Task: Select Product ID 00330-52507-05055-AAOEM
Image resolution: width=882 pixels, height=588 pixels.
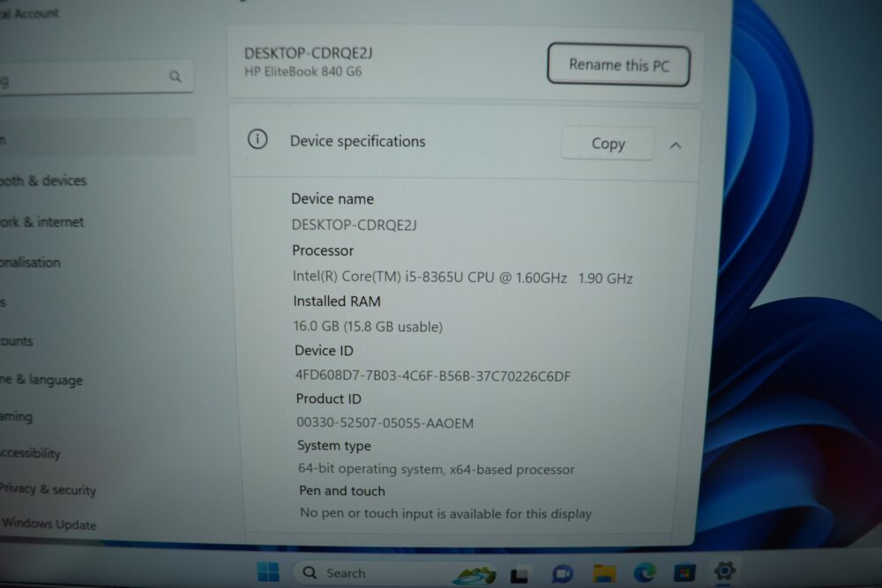Action: pyautogui.click(x=385, y=423)
